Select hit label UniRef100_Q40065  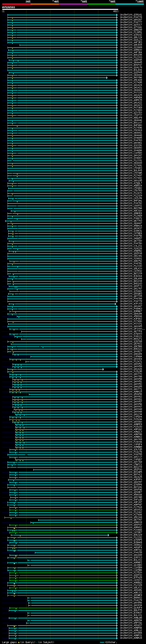pyautogui.click(x=131, y=326)
